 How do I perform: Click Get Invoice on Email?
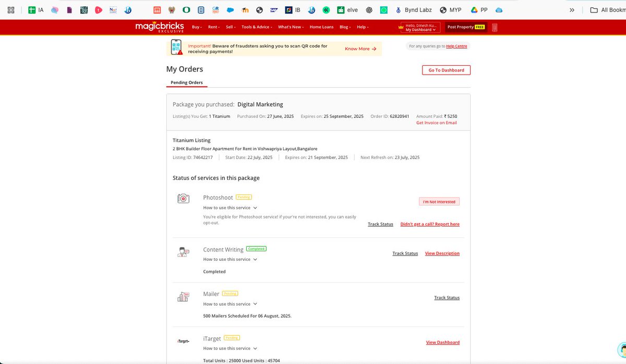[x=436, y=123]
